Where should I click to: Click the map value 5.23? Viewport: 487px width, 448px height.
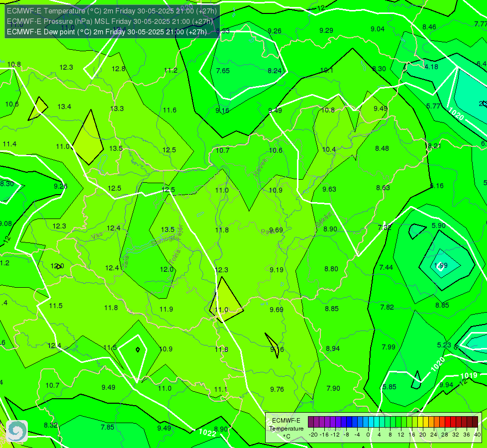click(x=444, y=345)
